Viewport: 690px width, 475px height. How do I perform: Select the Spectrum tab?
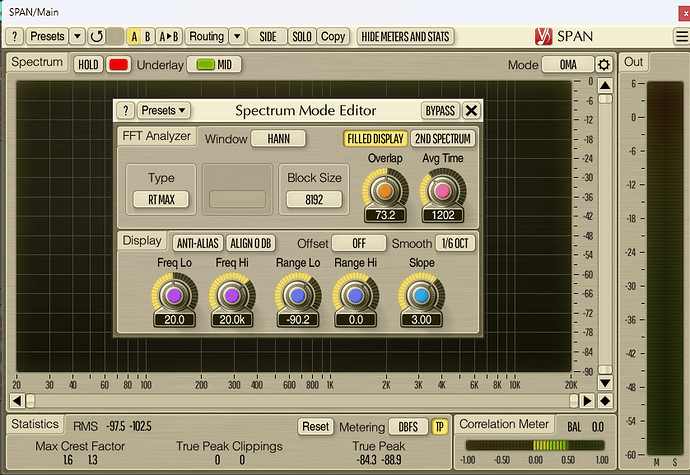(x=37, y=62)
